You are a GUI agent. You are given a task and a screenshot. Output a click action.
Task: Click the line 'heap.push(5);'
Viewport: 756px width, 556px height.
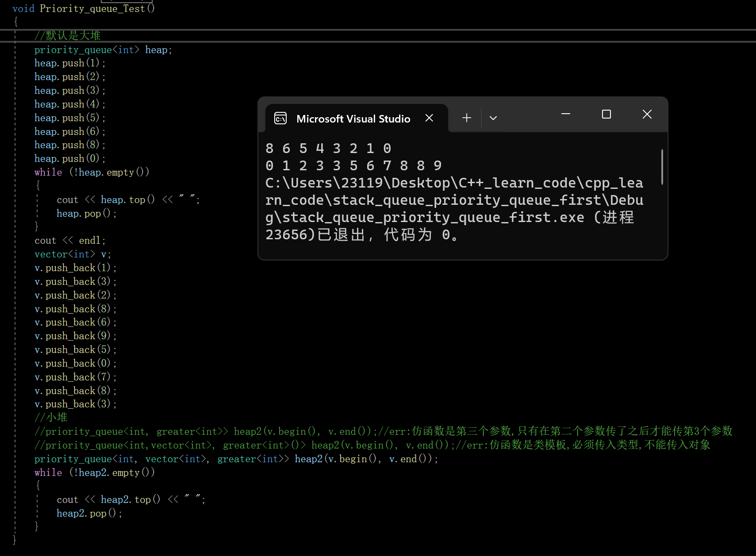click(x=70, y=118)
